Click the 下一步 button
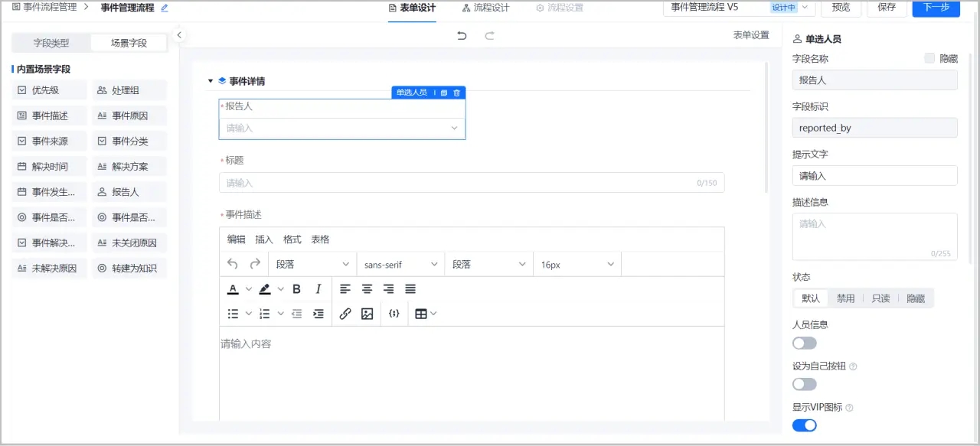980x446 pixels. pyautogui.click(x=936, y=8)
